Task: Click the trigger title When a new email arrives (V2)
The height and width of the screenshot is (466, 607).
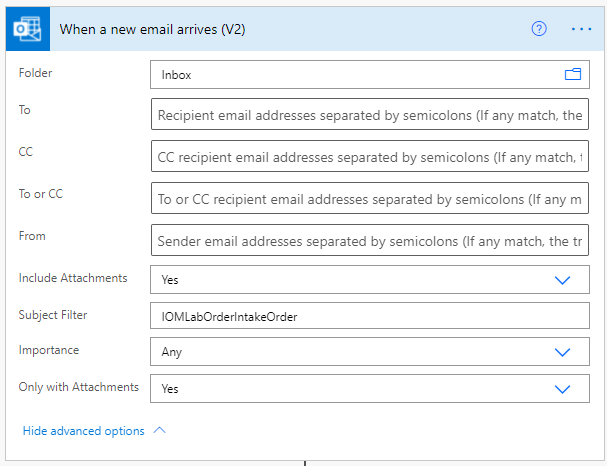Action: pyautogui.click(x=152, y=29)
